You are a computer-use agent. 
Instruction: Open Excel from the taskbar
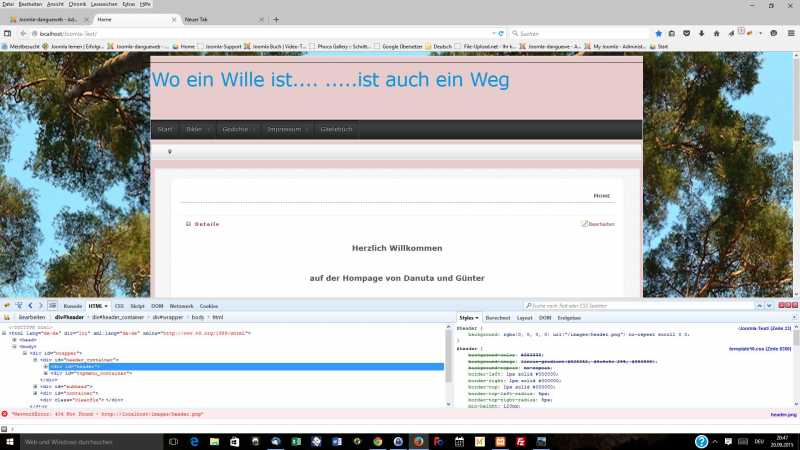[296, 442]
